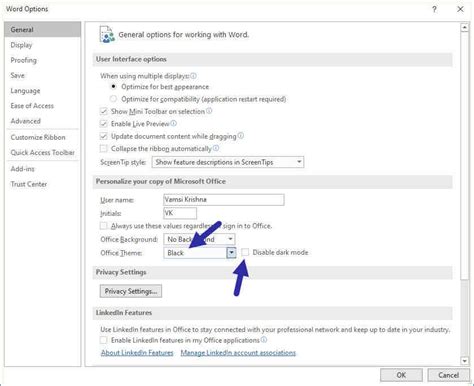Switch to the General category
This screenshot has height=386, width=474.
pyautogui.click(x=43, y=29)
